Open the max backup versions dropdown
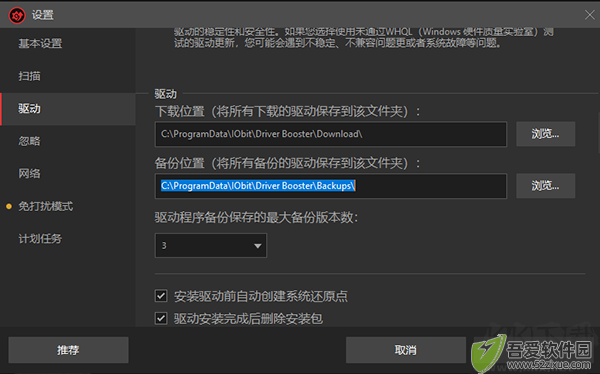The width and height of the screenshot is (600, 374). 211,245
